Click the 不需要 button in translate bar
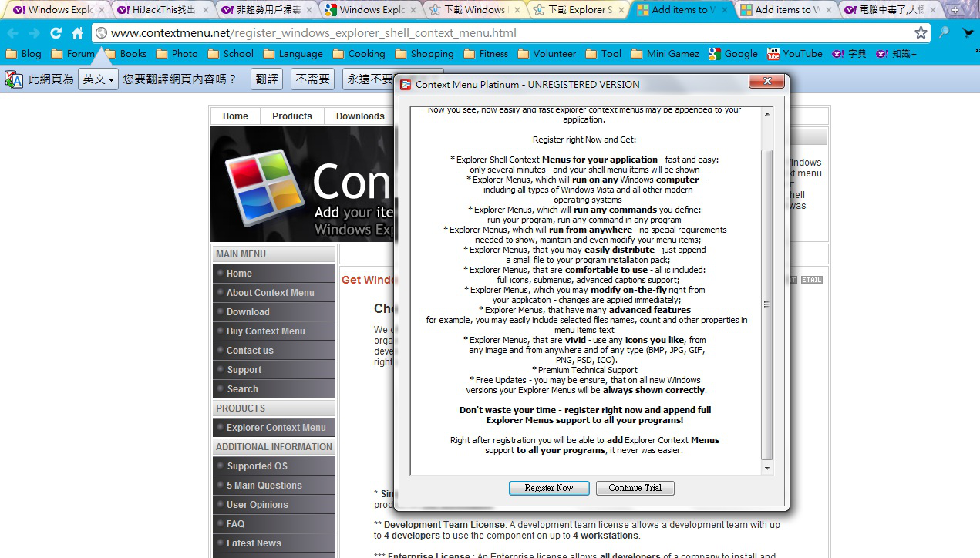The width and height of the screenshot is (980, 558). pos(313,79)
